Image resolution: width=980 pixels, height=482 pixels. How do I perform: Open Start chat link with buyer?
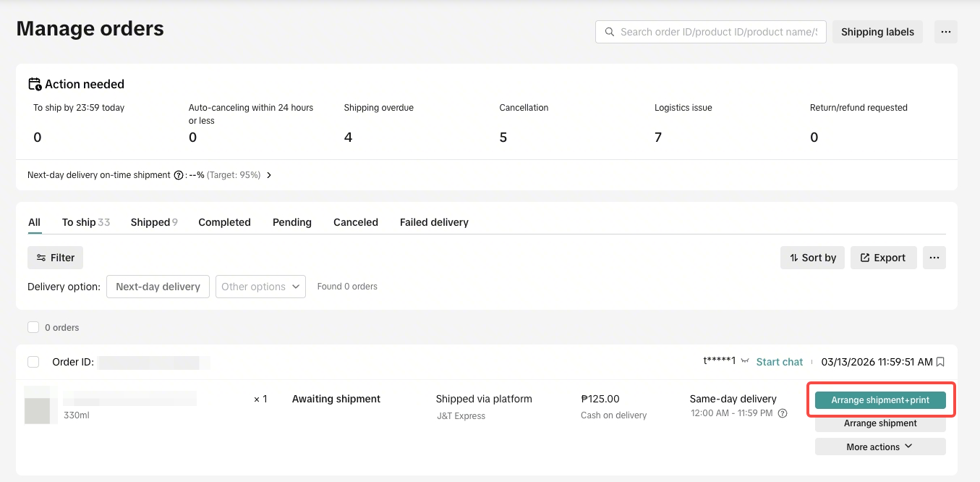click(x=780, y=362)
